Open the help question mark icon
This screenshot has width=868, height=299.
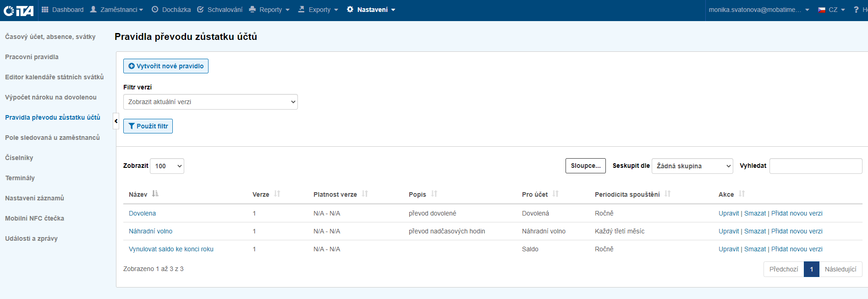856,10
